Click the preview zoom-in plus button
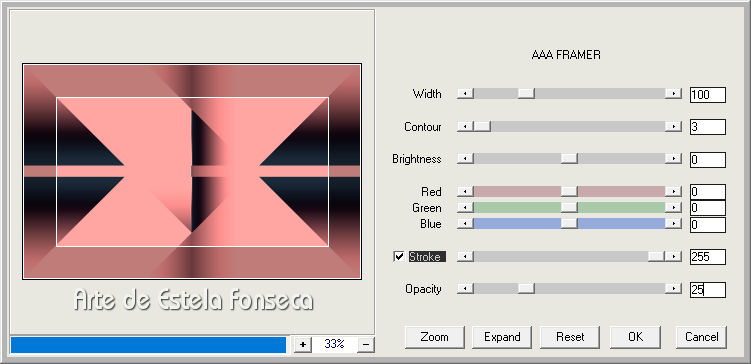This screenshot has height=364, width=751. point(302,344)
